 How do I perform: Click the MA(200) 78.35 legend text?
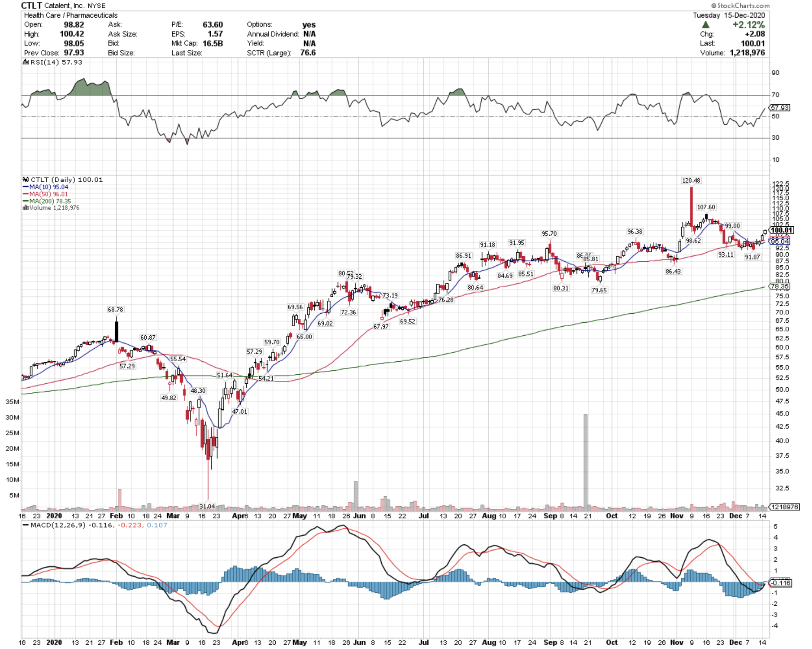50,201
